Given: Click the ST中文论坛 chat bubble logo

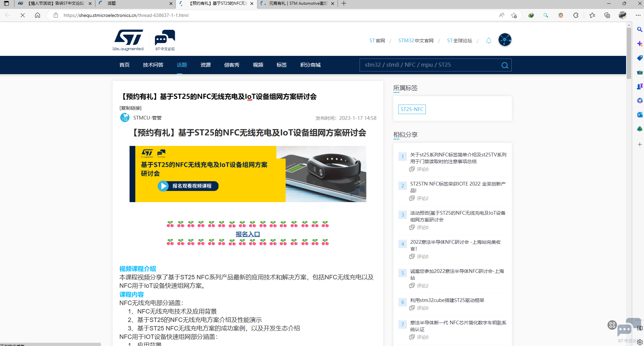Looking at the screenshot, I should (165, 40).
